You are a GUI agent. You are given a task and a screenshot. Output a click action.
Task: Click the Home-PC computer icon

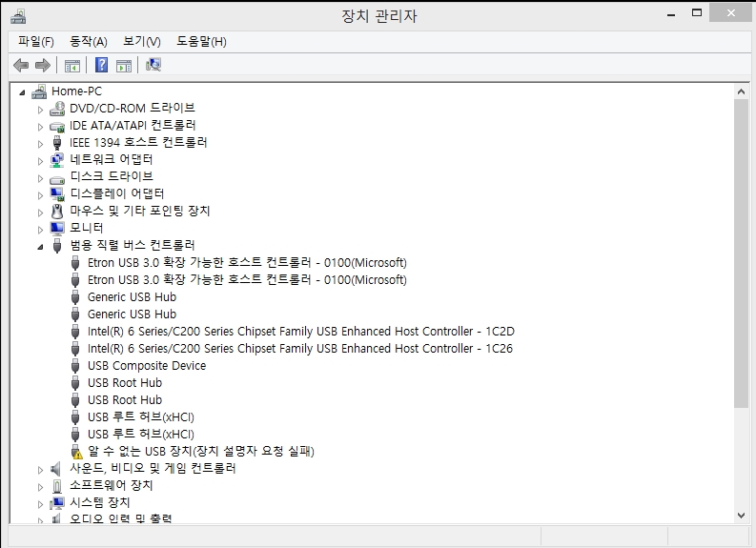tap(39, 91)
